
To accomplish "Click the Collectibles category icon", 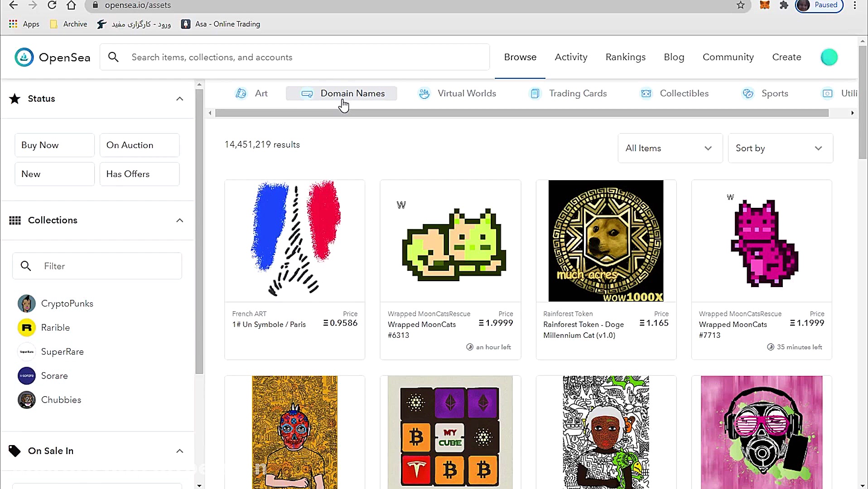I will (646, 93).
